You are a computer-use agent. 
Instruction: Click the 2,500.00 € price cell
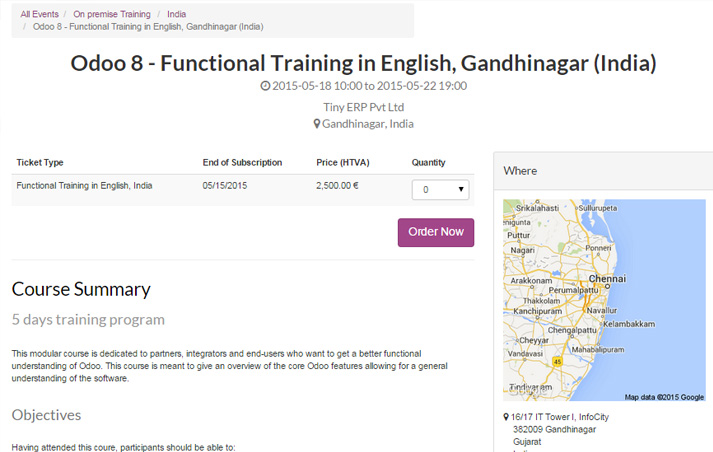pyautogui.click(x=337, y=186)
